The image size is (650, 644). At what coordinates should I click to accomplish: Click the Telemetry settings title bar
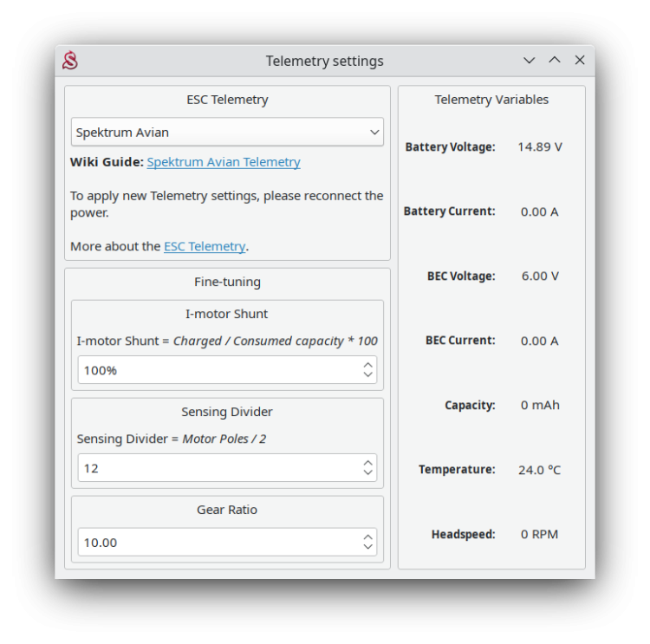324,61
